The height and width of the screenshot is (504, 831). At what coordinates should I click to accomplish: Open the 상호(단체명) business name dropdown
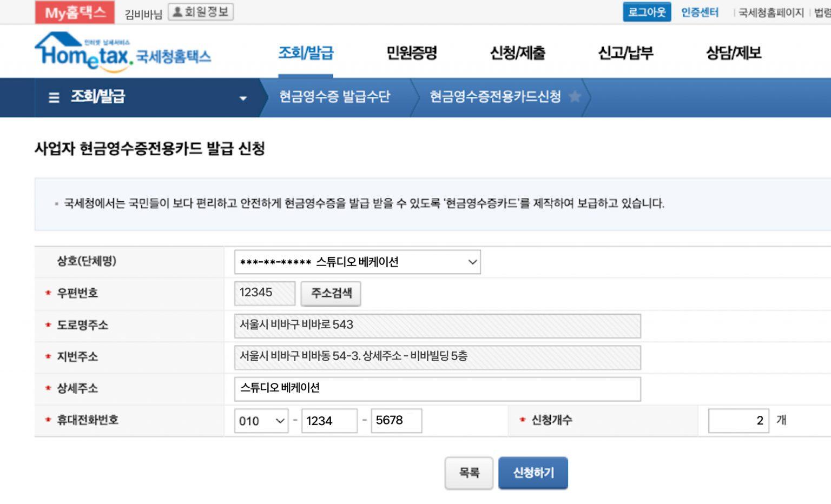[357, 262]
